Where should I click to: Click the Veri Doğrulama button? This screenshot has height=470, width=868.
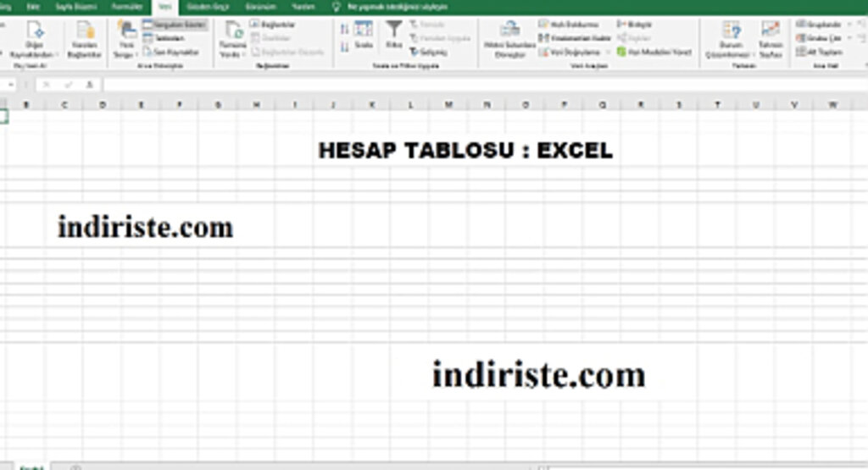coord(570,52)
